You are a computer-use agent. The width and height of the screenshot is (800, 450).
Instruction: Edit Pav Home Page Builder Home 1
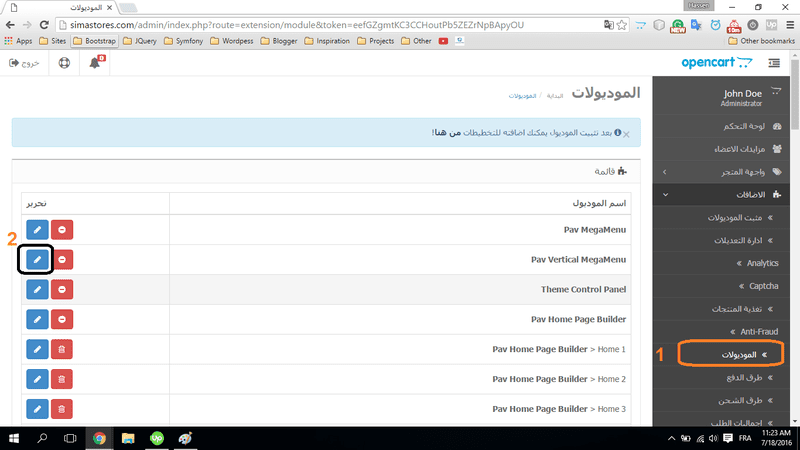click(x=37, y=349)
